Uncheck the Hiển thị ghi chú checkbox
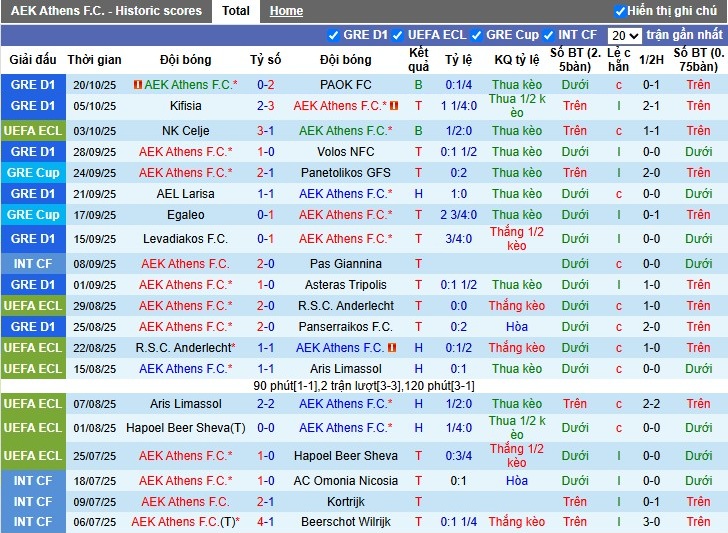This screenshot has height=533, width=728. (x=620, y=11)
